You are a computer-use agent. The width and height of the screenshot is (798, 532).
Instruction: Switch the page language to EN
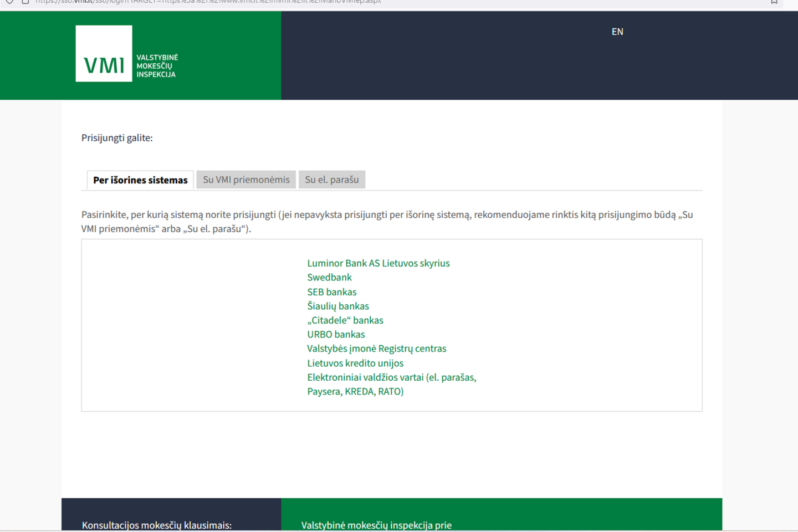point(617,32)
